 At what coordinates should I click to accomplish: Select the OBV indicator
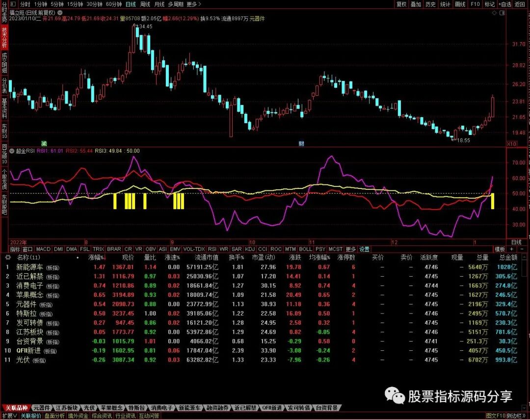pyautogui.click(x=151, y=249)
